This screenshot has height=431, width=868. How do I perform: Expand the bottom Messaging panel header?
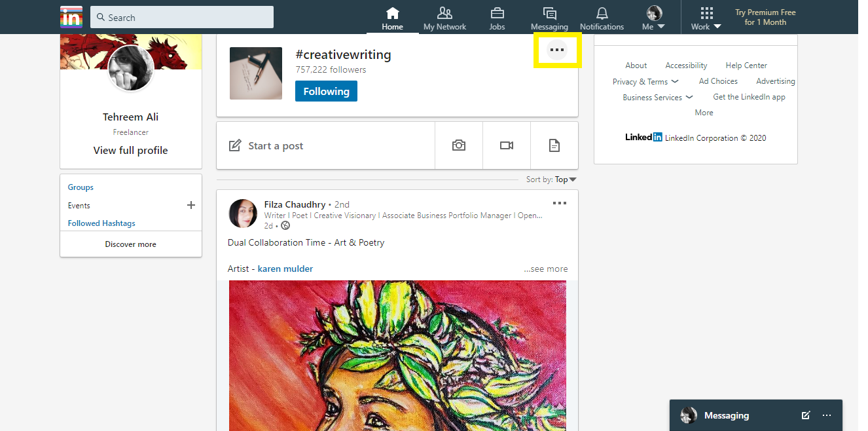coord(756,415)
